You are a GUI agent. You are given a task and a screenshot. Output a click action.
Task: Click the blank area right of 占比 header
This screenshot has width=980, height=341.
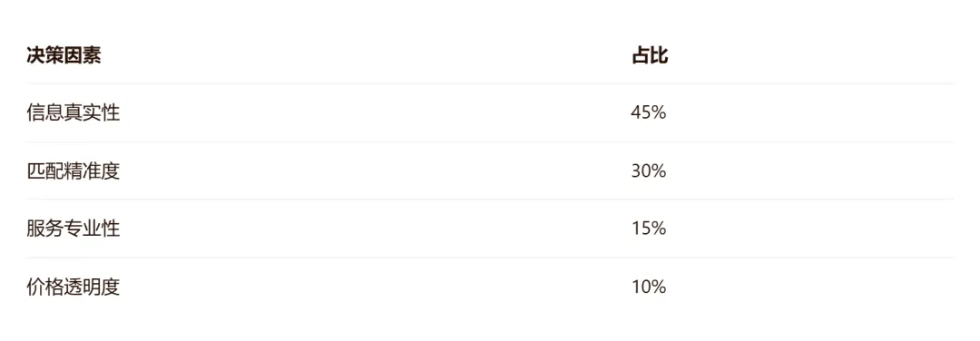tap(811, 56)
